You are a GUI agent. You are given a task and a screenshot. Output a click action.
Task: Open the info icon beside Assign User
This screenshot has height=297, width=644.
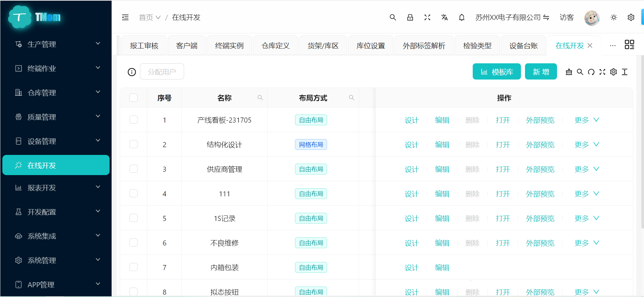pyautogui.click(x=132, y=72)
